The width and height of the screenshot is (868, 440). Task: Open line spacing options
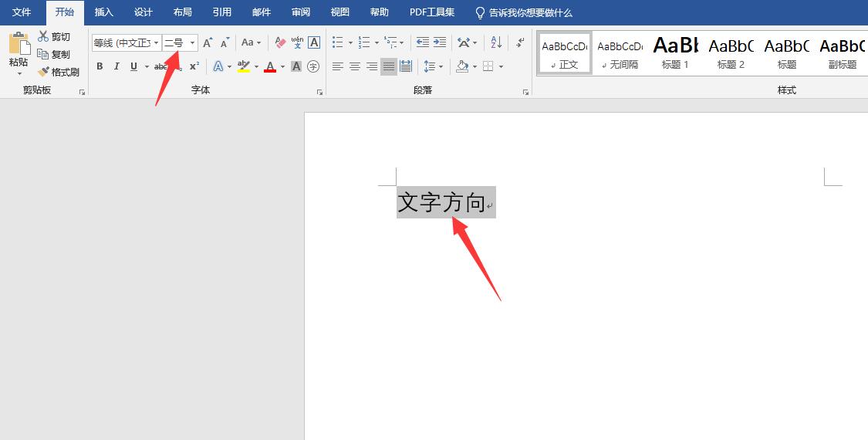click(430, 66)
